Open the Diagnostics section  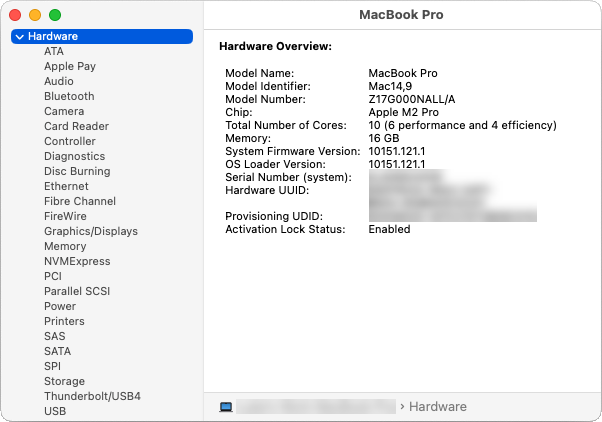74,156
